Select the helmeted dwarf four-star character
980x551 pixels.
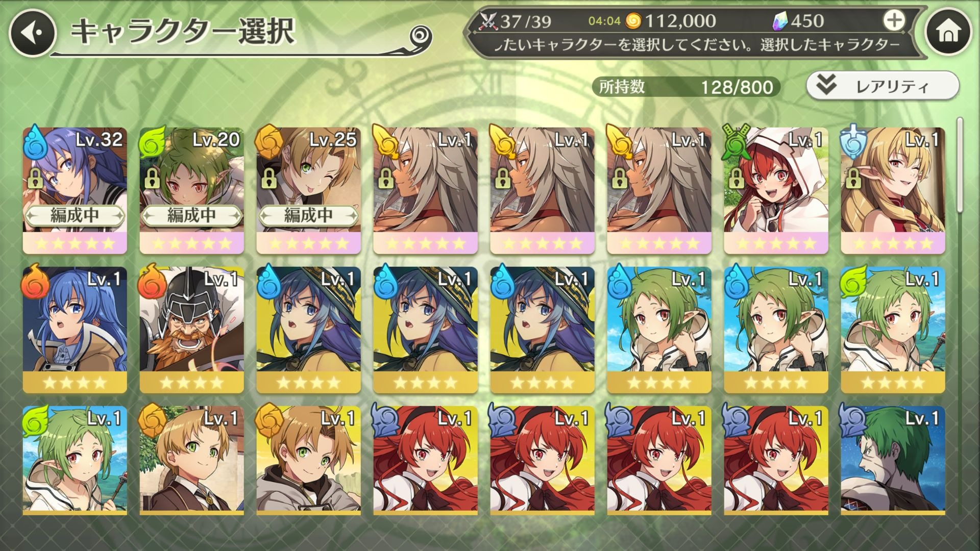[x=192, y=330]
